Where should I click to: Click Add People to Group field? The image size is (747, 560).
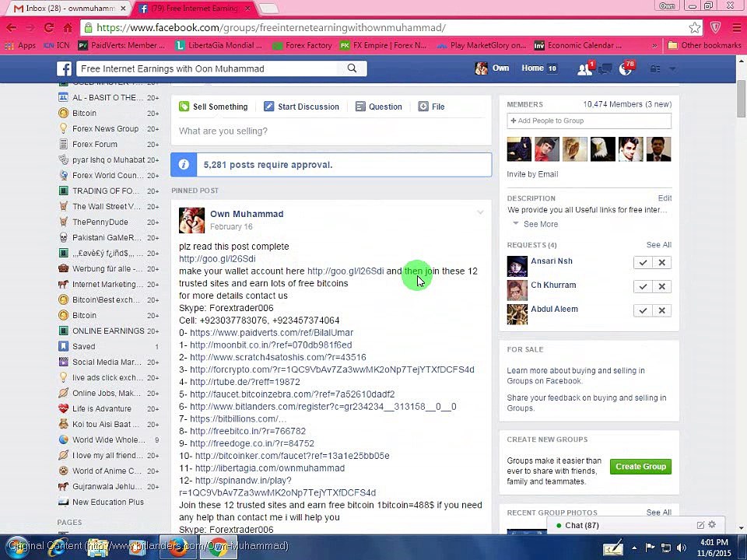(589, 121)
